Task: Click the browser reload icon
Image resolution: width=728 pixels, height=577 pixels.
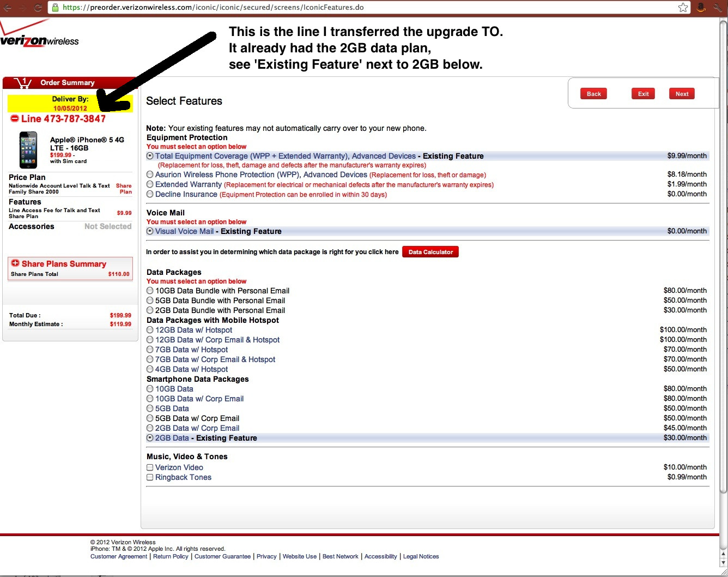Action: pos(38,8)
